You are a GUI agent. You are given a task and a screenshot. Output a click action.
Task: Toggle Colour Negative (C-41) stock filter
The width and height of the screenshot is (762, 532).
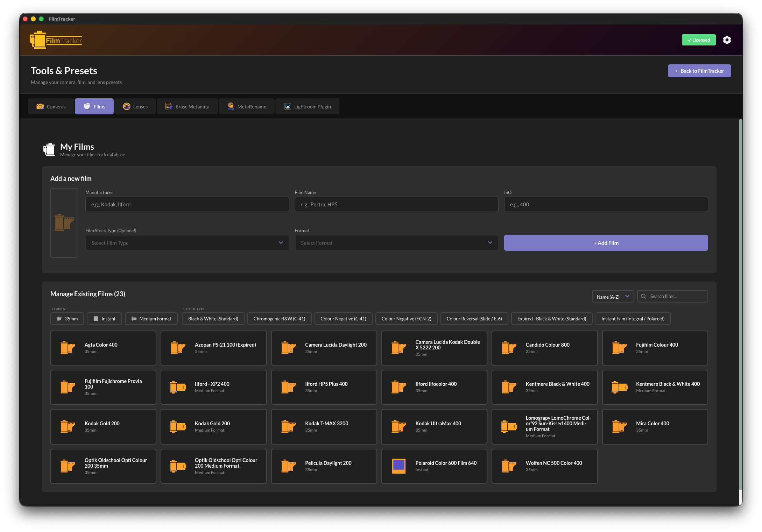coord(343,319)
